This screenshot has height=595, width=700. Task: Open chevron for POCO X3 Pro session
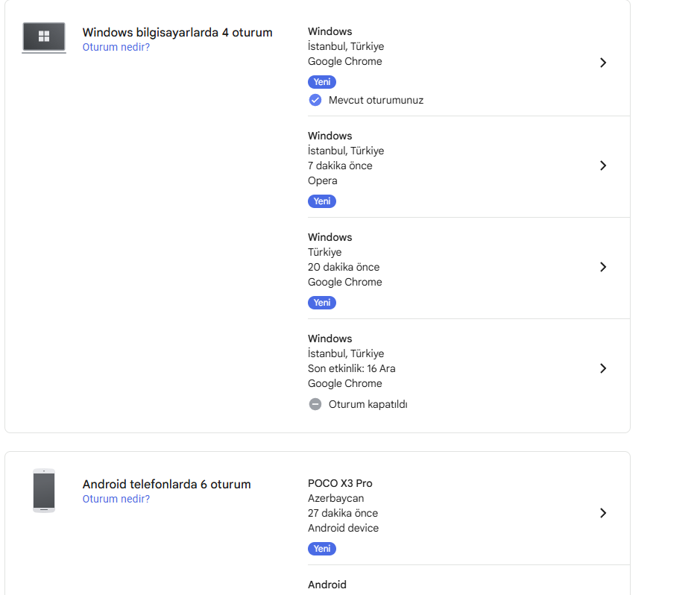(x=603, y=513)
